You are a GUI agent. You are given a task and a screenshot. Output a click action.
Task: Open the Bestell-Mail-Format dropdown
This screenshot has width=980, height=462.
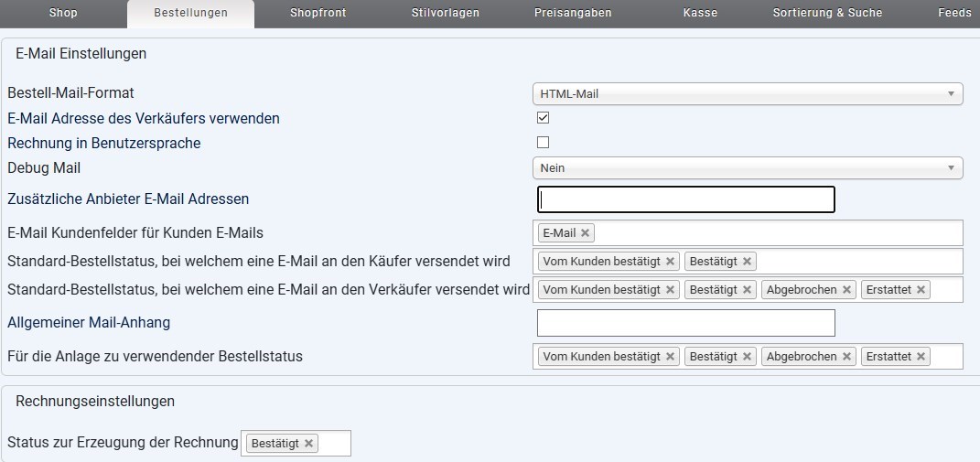(747, 93)
